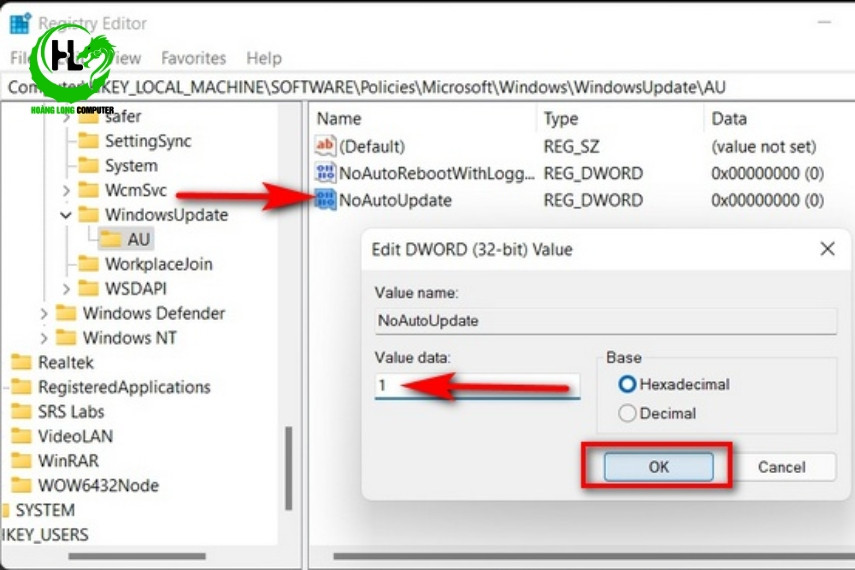
Task: Click REG_SZ type of the (Default) row
Action: [x=571, y=146]
